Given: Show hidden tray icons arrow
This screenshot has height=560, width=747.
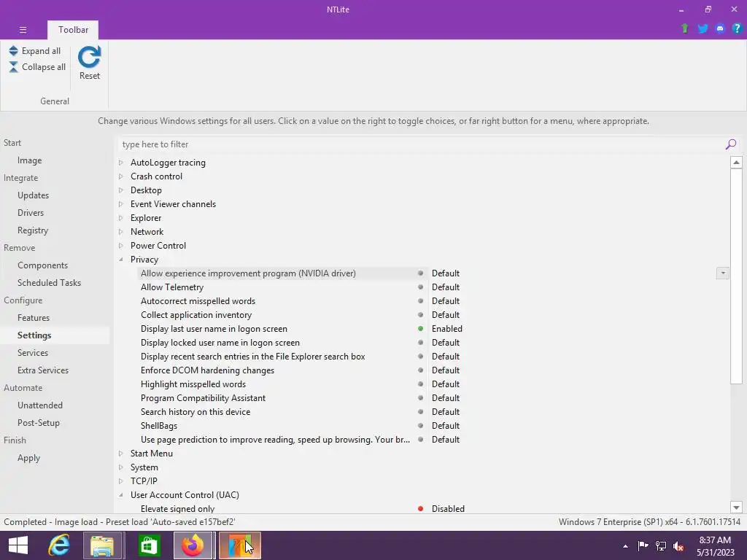Looking at the screenshot, I should (x=625, y=546).
